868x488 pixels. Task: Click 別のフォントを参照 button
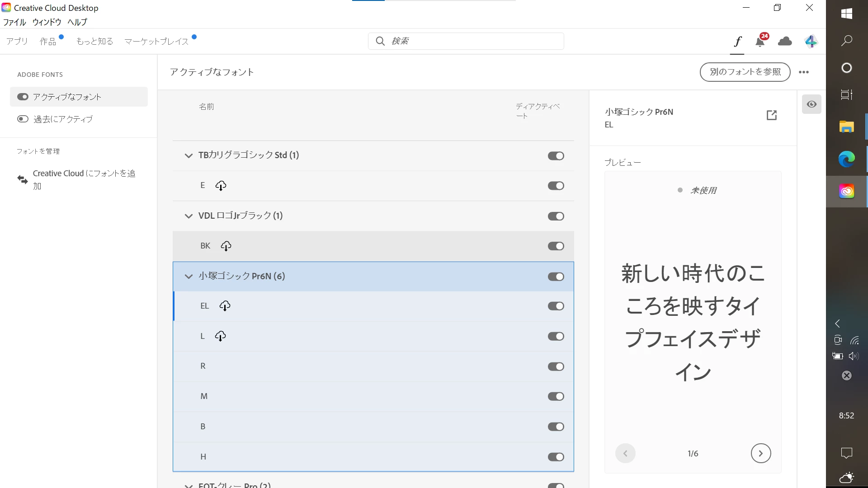pyautogui.click(x=745, y=72)
